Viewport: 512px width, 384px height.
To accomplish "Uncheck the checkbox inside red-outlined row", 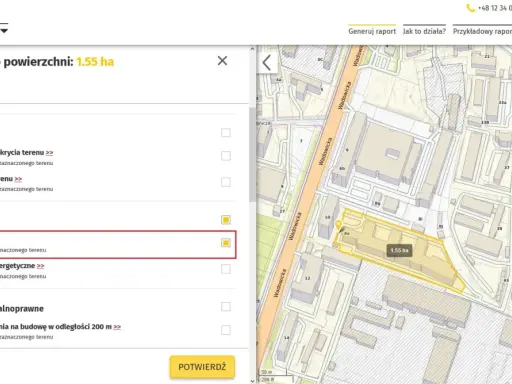I will coord(226,243).
